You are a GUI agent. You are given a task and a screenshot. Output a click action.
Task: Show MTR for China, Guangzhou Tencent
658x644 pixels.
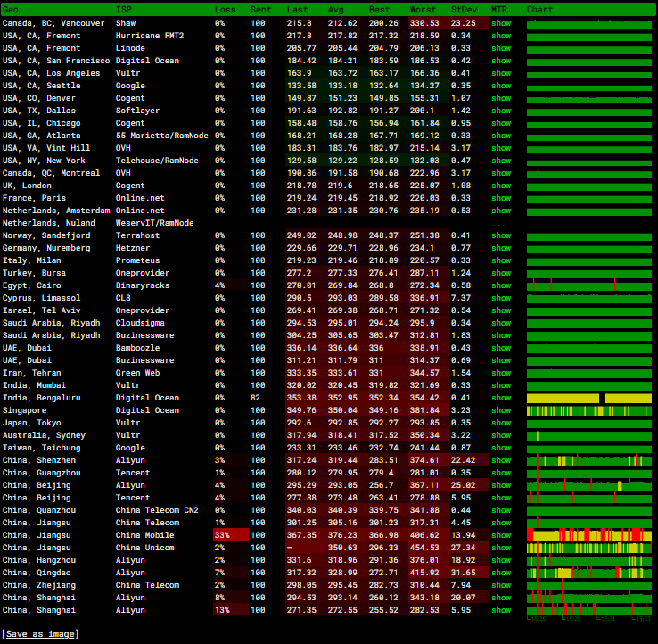(x=501, y=473)
